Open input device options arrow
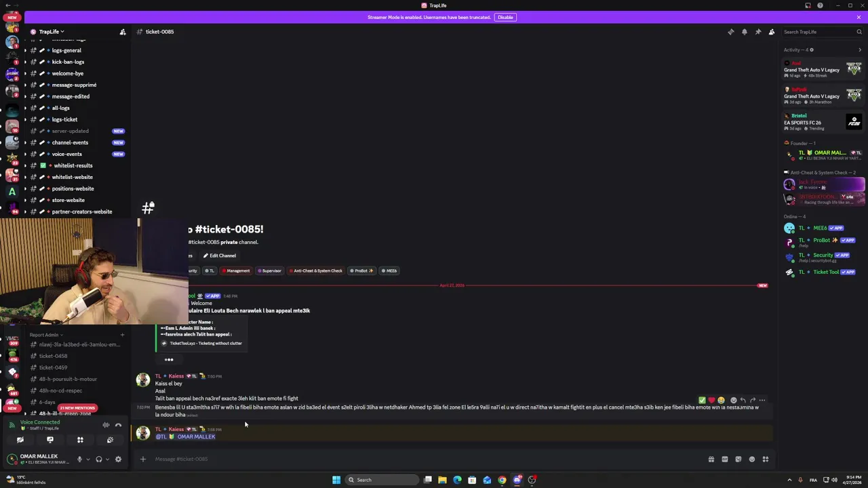Viewport: 868px width, 488px height. point(87,459)
